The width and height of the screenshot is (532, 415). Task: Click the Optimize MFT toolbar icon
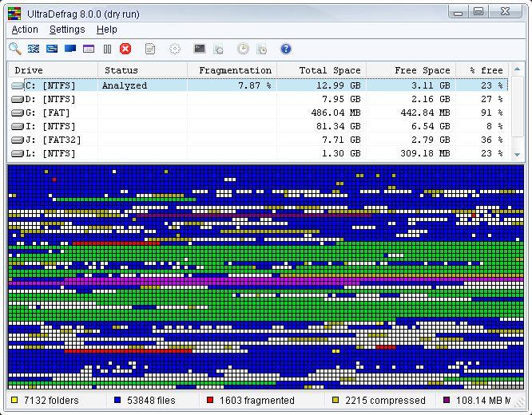89,49
